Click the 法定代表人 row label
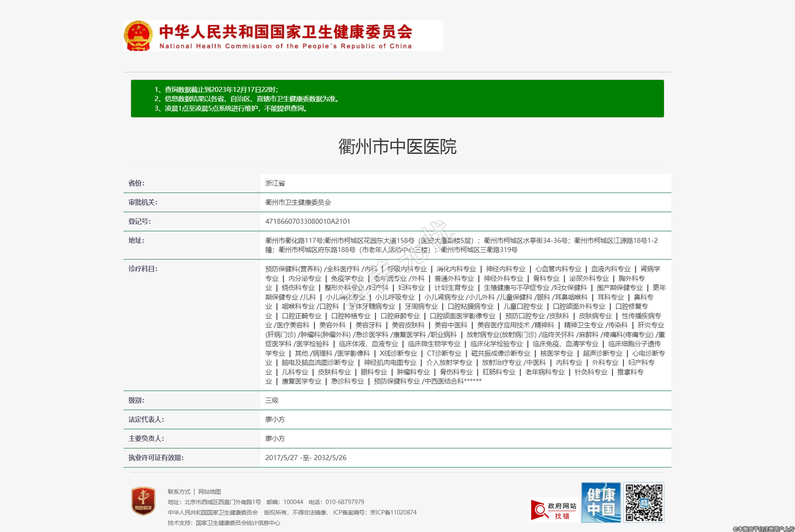Screen dimensions: 795x532 (146, 419)
